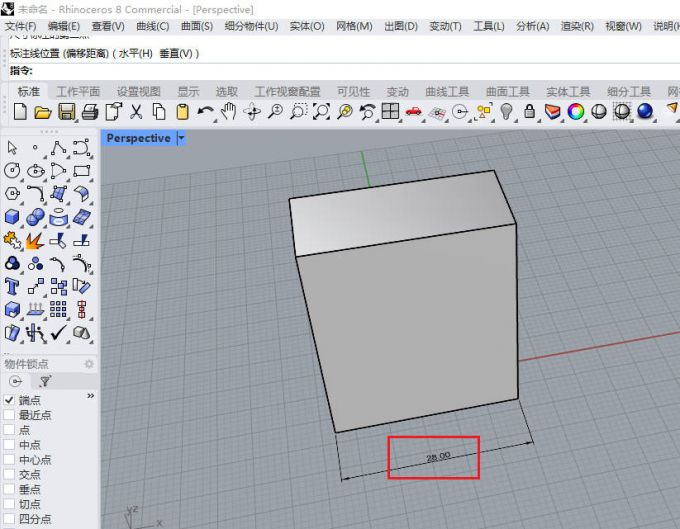Click the Zoom Extents icon
The height and width of the screenshot is (529, 680).
pyautogui.click(x=321, y=112)
